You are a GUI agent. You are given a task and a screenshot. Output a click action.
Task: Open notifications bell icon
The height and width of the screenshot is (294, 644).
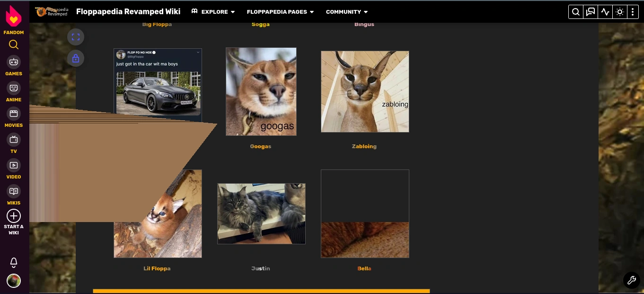point(14,262)
